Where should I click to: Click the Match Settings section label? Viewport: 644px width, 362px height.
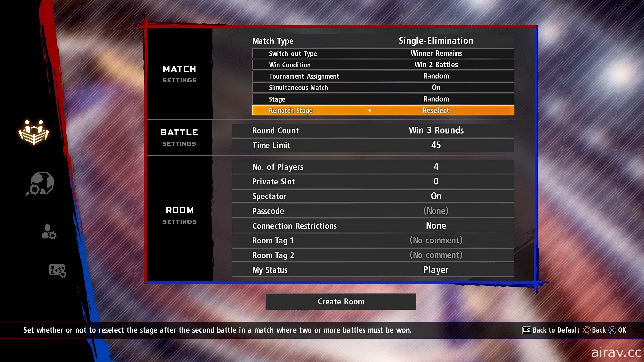tap(179, 74)
